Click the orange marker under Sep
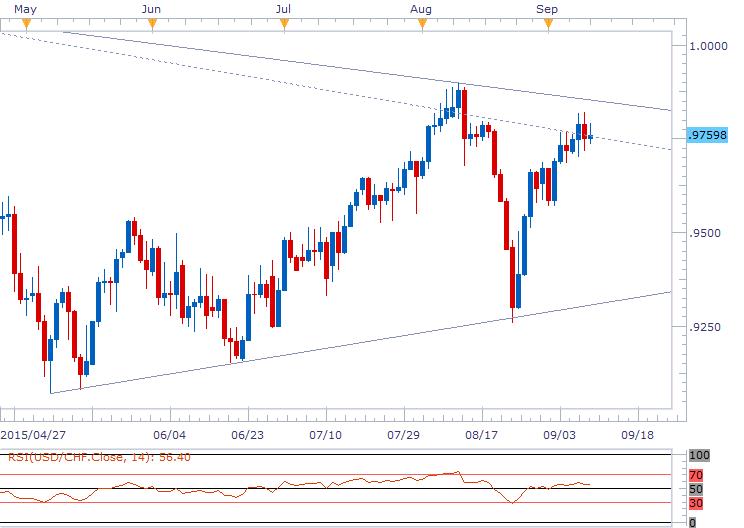This screenshot has width=744, height=528. 549,24
